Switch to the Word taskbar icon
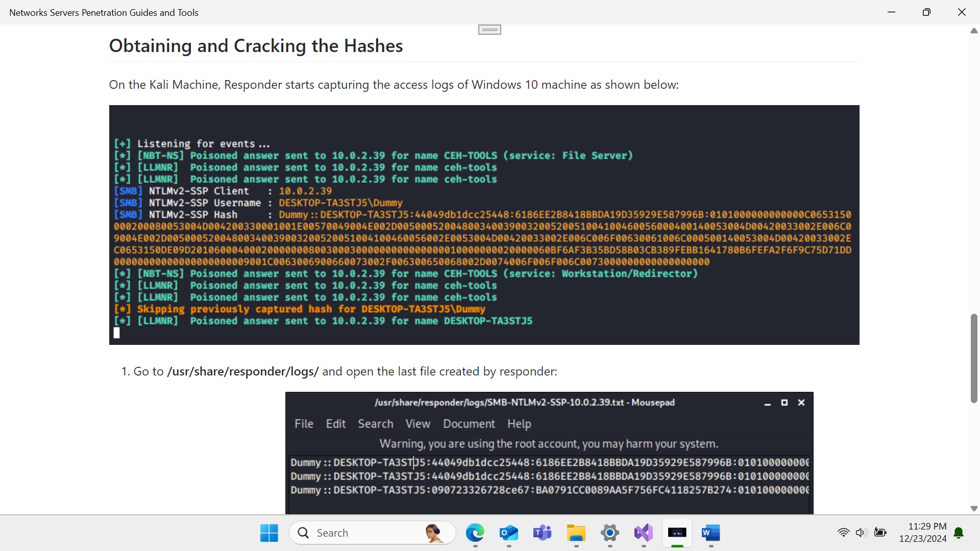980x551 pixels. point(710,533)
